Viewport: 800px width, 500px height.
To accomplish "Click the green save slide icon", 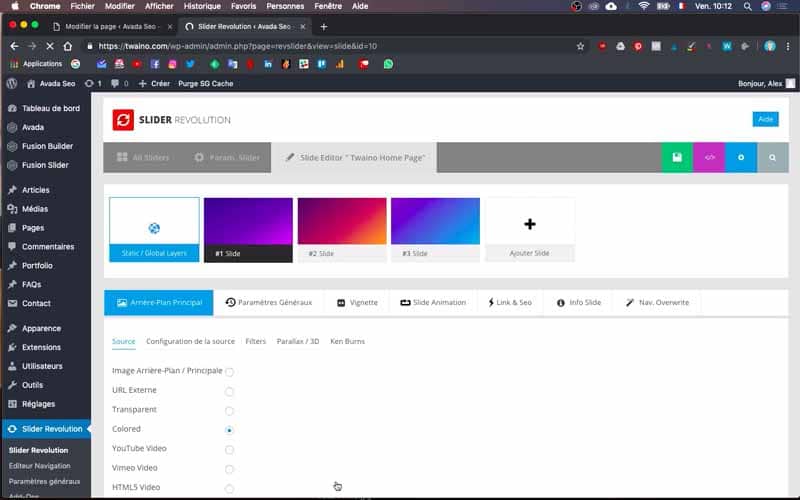I will 677,158.
